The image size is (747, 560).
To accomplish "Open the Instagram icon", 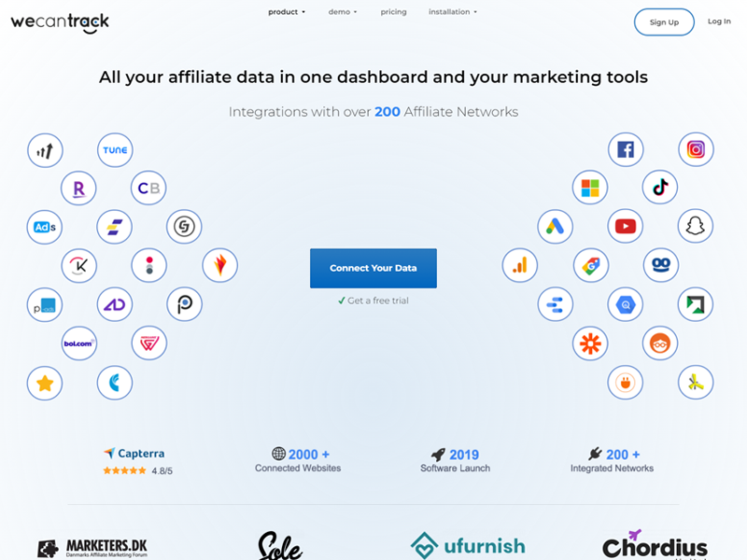I will pyautogui.click(x=696, y=149).
